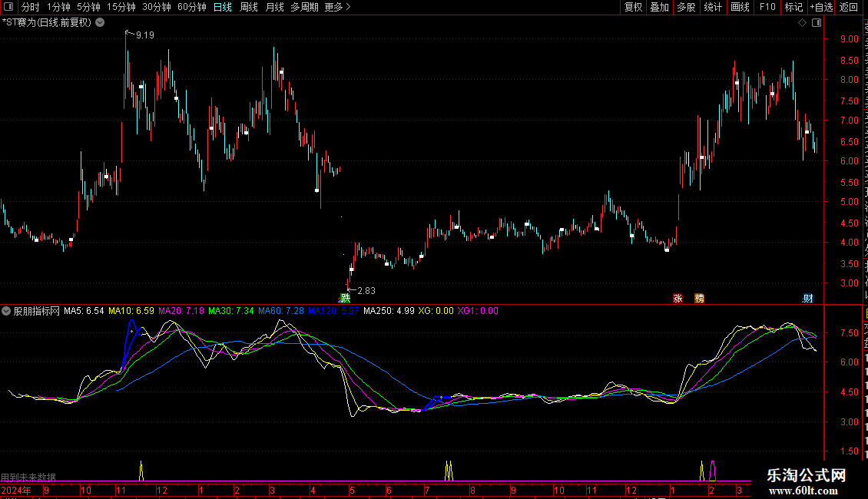Add stock via +自选 button
868x499 pixels.
click(821, 7)
